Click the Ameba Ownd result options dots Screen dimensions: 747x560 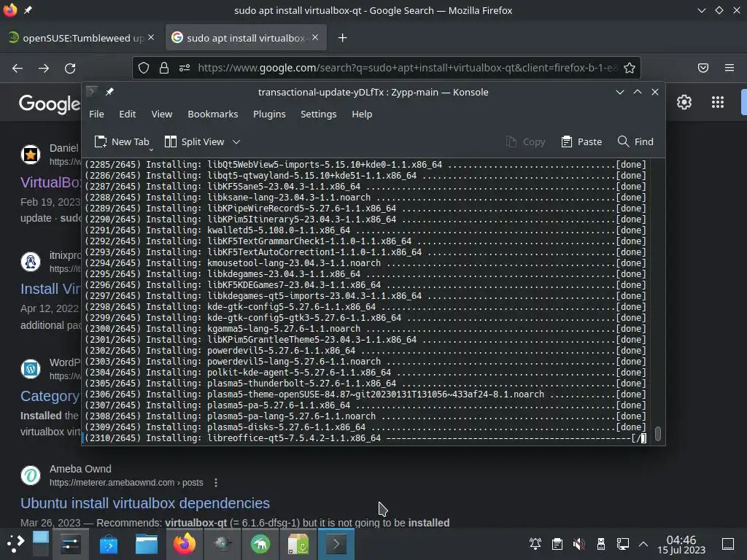[216, 483]
